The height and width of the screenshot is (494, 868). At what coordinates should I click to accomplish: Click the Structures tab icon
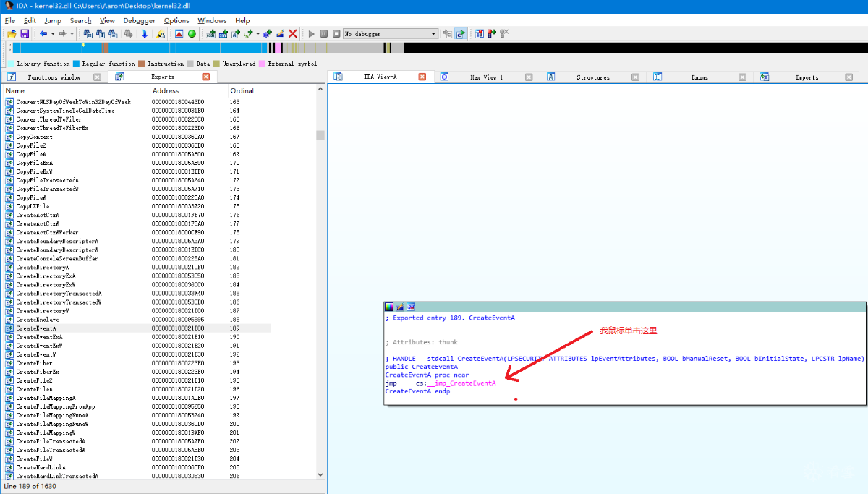[551, 77]
